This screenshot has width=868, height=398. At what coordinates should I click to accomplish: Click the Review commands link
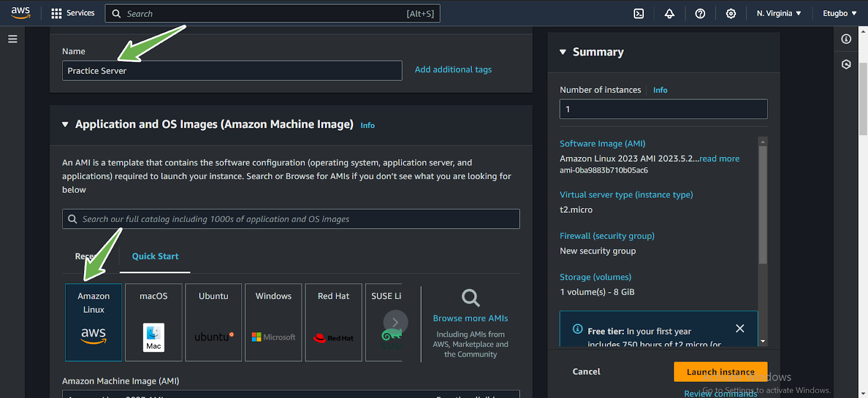tap(720, 394)
